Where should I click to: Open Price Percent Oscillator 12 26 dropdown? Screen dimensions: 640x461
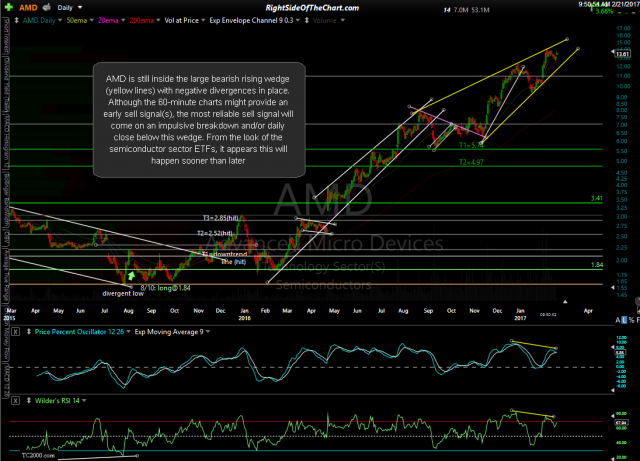pyautogui.click(x=128, y=332)
